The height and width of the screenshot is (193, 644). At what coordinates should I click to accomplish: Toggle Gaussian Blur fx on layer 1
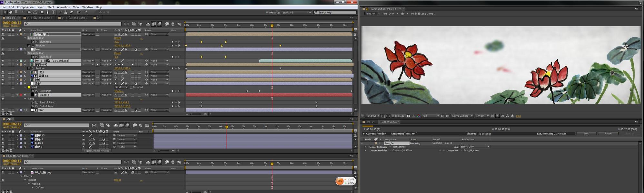[x=3, y=38]
